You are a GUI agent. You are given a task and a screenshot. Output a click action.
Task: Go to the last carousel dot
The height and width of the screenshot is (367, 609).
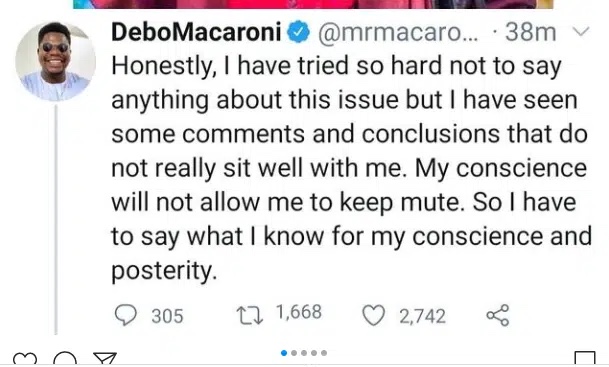pos(324,353)
